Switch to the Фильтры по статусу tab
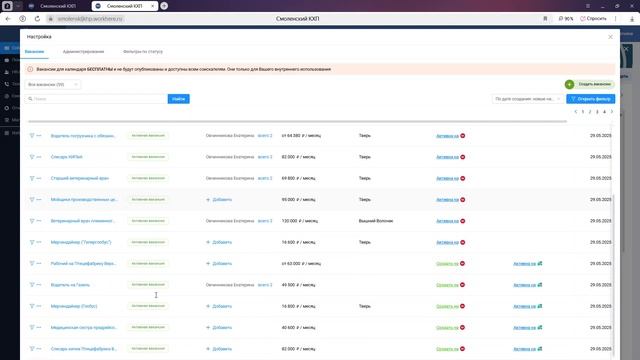640x360 pixels. click(x=143, y=51)
